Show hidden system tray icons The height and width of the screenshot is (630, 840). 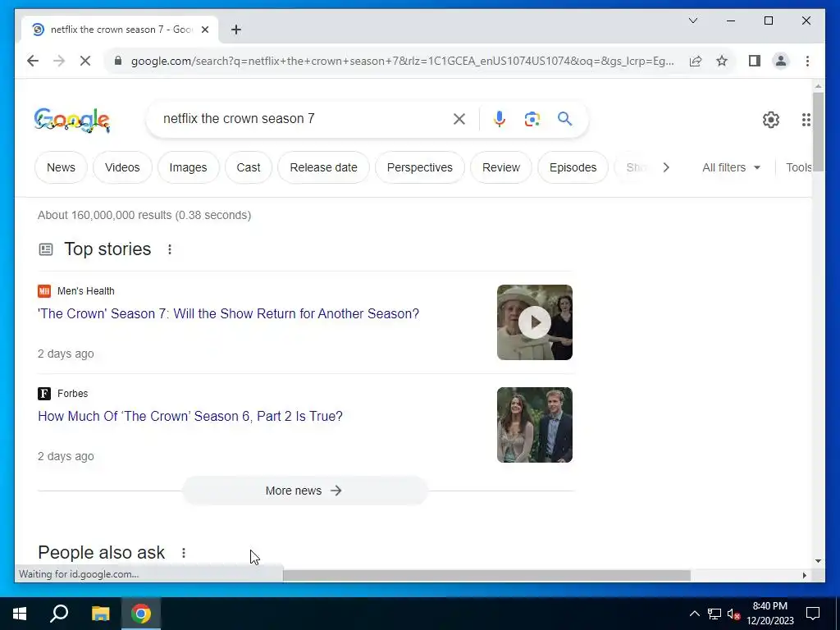tap(694, 614)
